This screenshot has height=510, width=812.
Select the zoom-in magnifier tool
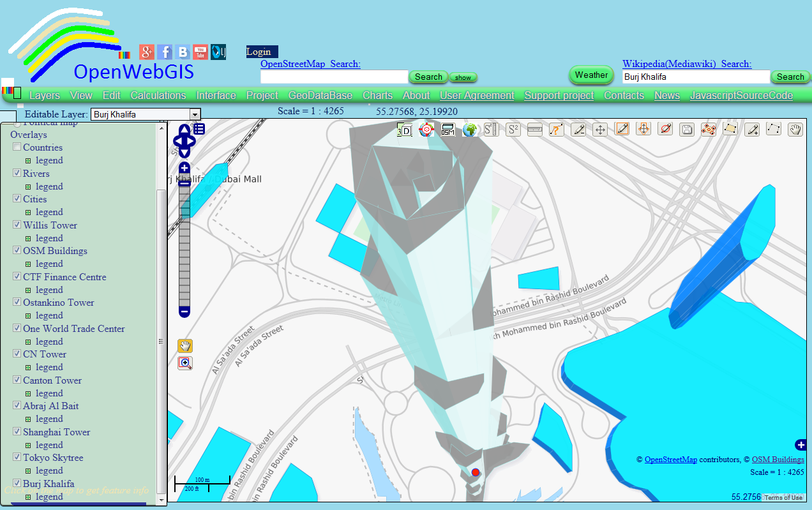(184, 363)
